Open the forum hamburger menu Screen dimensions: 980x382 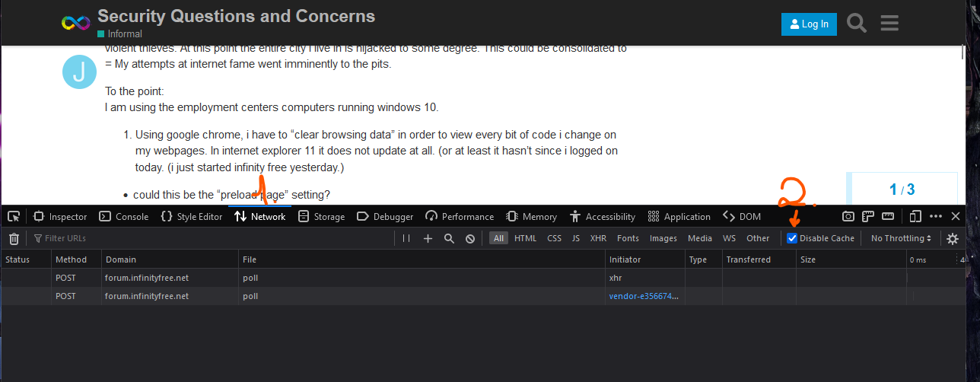[889, 24]
